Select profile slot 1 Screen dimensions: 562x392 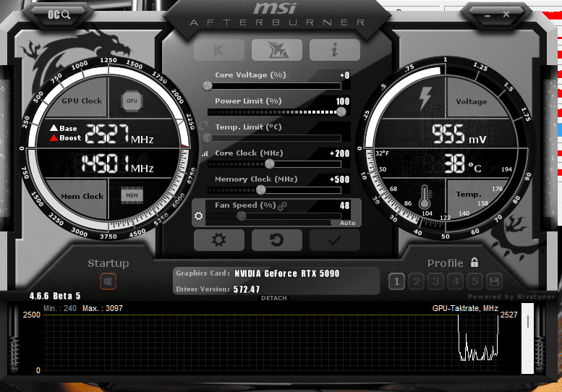point(396,281)
